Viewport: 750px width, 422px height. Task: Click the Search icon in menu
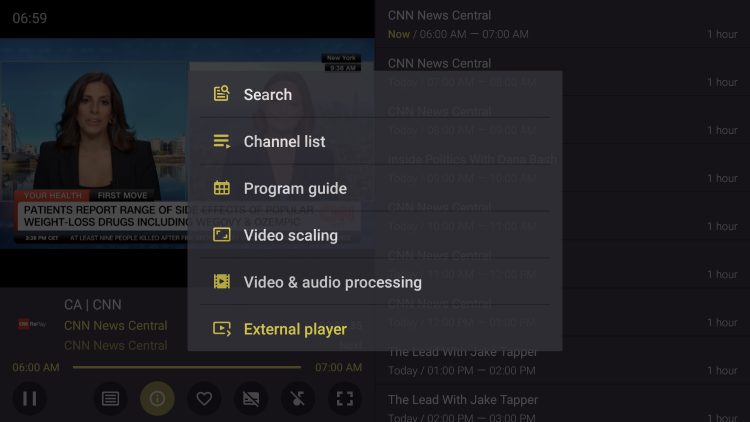(x=221, y=93)
